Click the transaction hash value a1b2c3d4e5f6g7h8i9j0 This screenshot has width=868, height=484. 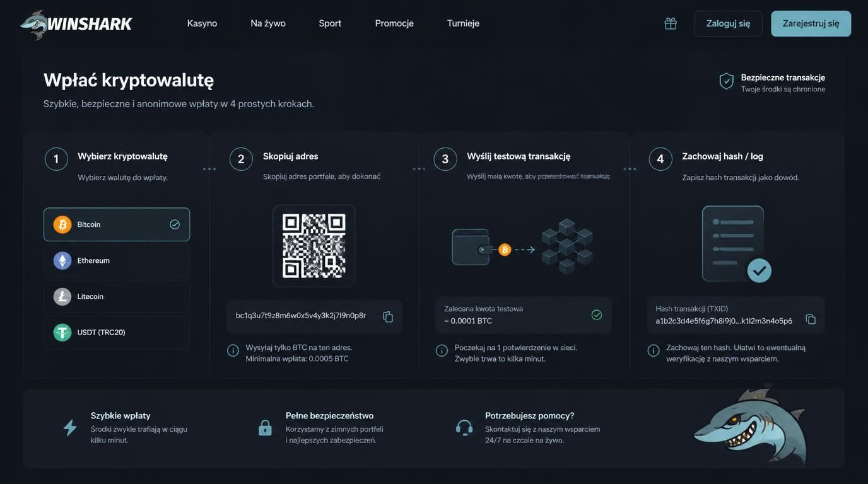tap(724, 321)
